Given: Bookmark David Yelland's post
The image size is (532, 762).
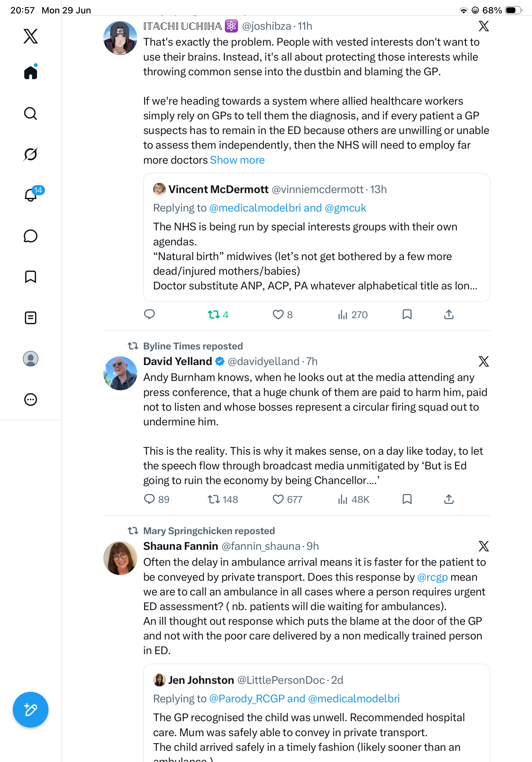Looking at the screenshot, I should click(407, 499).
